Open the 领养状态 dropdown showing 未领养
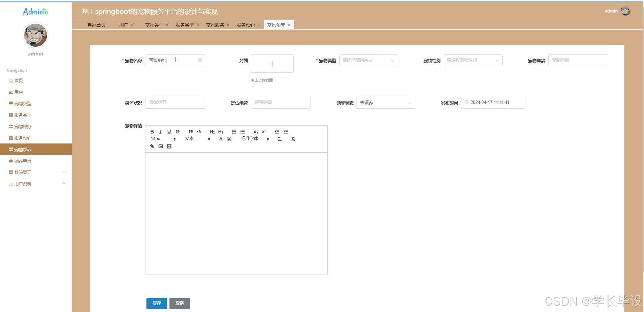Image resolution: width=644 pixels, height=312 pixels. [386, 103]
